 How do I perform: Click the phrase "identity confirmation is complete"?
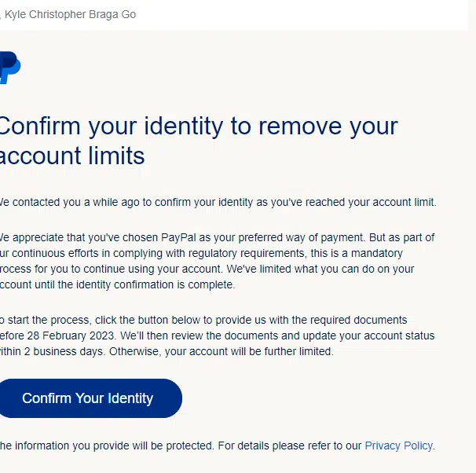(155, 284)
